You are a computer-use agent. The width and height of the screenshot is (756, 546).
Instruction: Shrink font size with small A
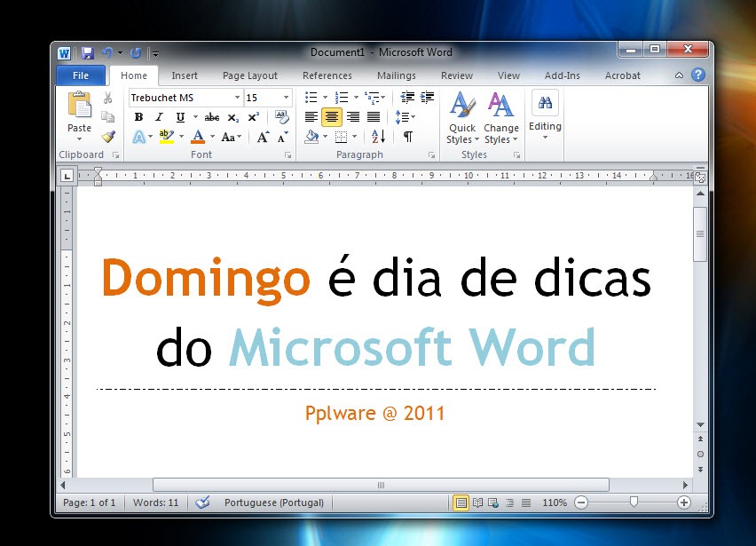coord(283,137)
